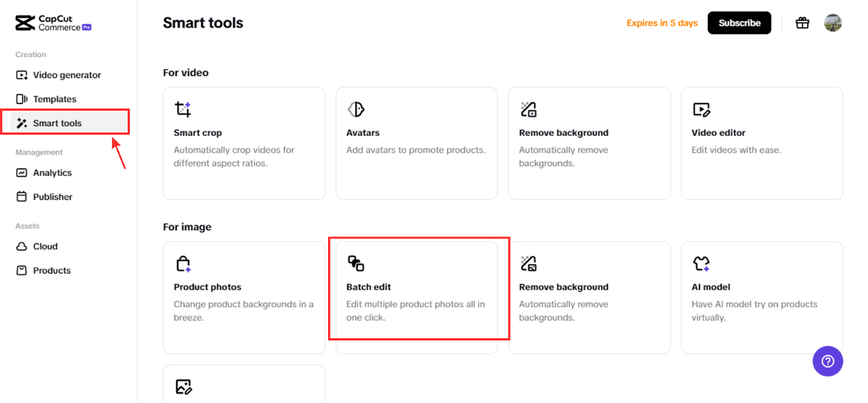Select the Smart crop tool icon
The image size is (868, 403).
(182, 108)
